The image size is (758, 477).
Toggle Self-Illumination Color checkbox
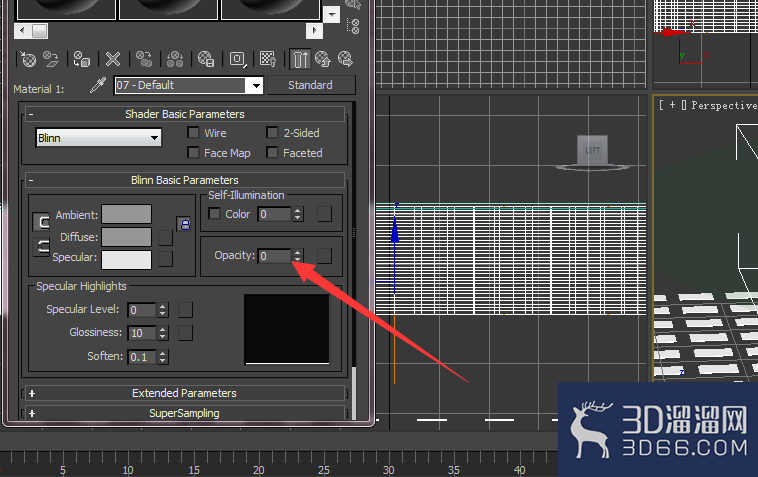tap(214, 214)
